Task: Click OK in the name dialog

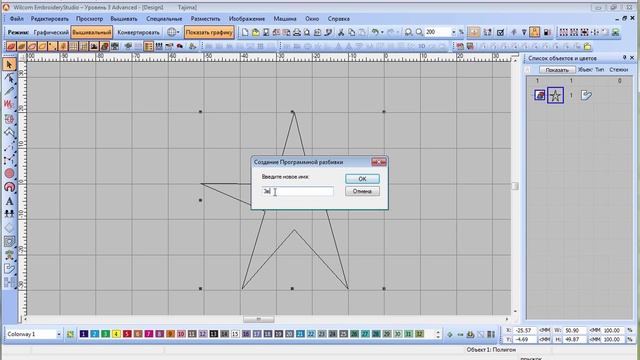Action: pyautogui.click(x=362, y=179)
